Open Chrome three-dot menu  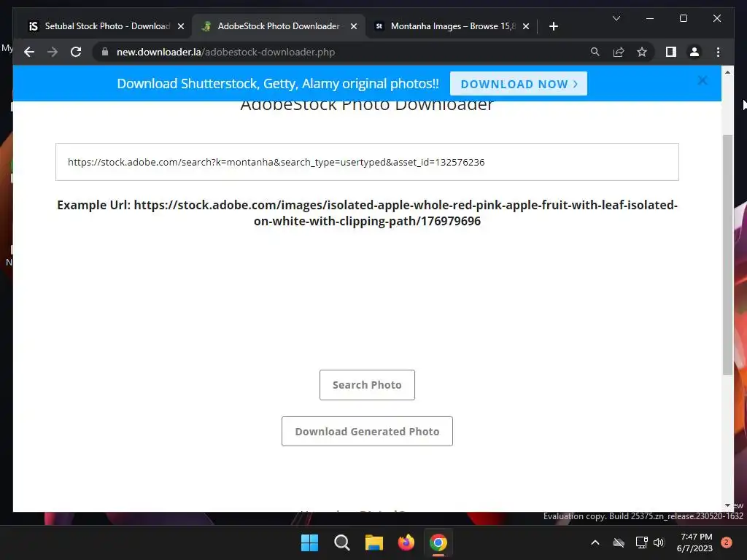point(718,52)
